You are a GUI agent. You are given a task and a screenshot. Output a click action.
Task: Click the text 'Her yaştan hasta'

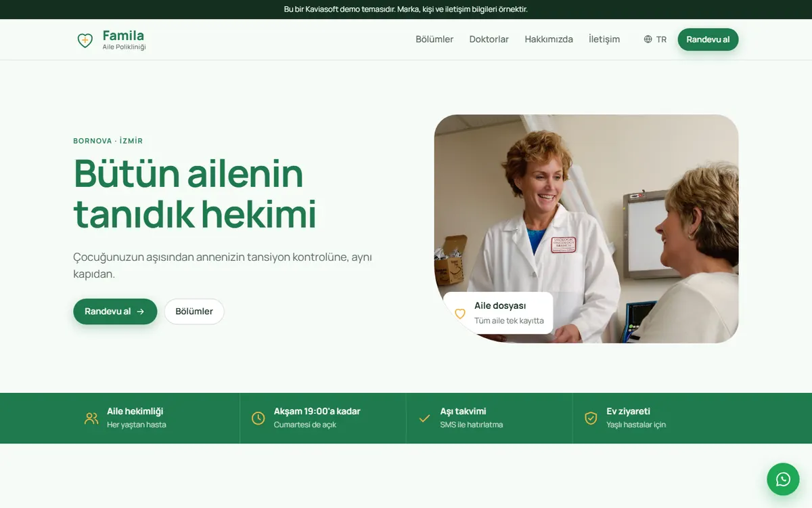(137, 425)
